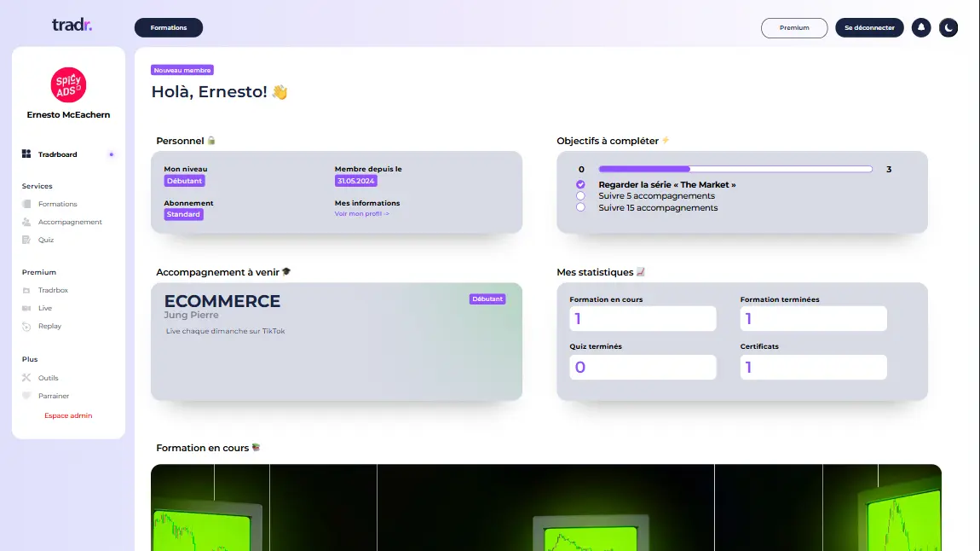Click the Tradrbox sidebar icon
This screenshot has height=551, width=980.
[x=26, y=290]
